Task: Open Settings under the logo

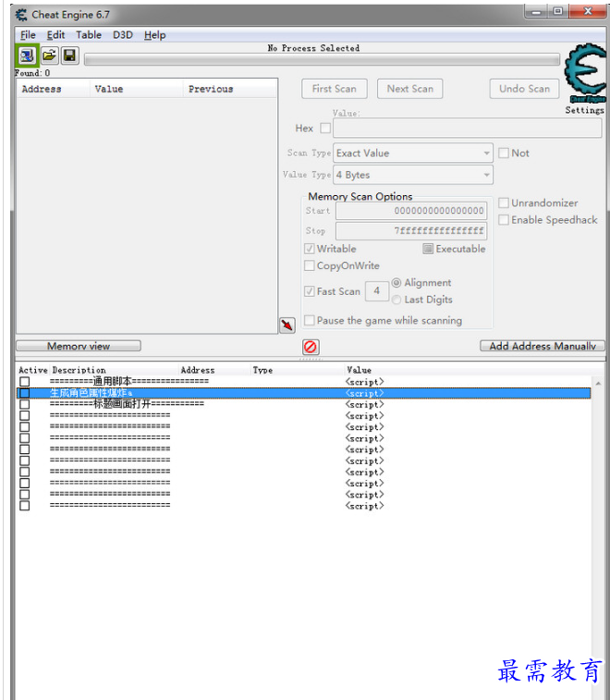Action: [584, 110]
